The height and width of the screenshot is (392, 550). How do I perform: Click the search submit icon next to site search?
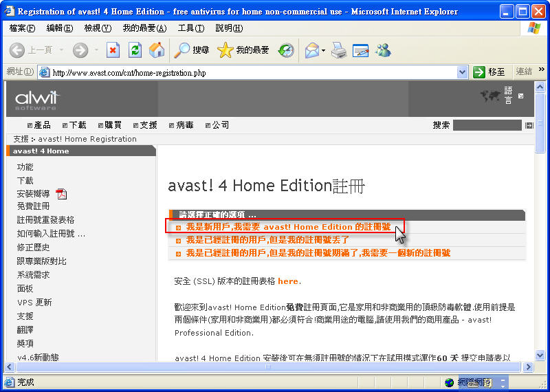click(529, 125)
